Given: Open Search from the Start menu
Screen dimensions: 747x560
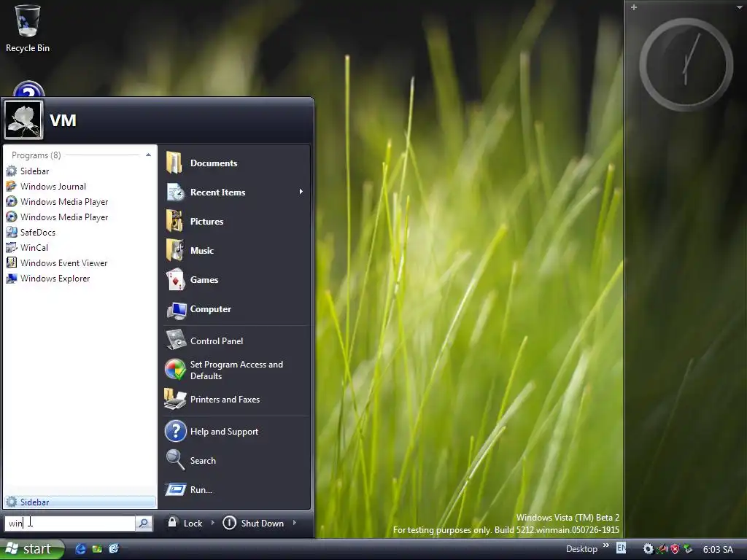Looking at the screenshot, I should pyautogui.click(x=236, y=461).
